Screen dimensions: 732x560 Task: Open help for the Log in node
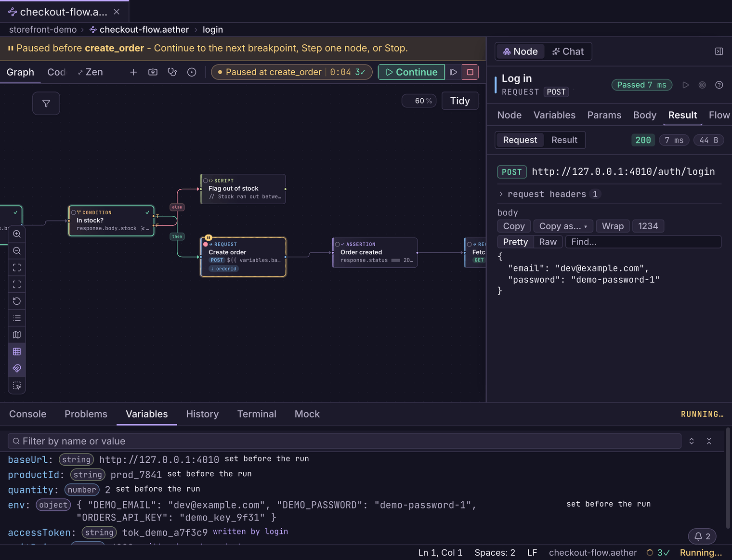(719, 85)
